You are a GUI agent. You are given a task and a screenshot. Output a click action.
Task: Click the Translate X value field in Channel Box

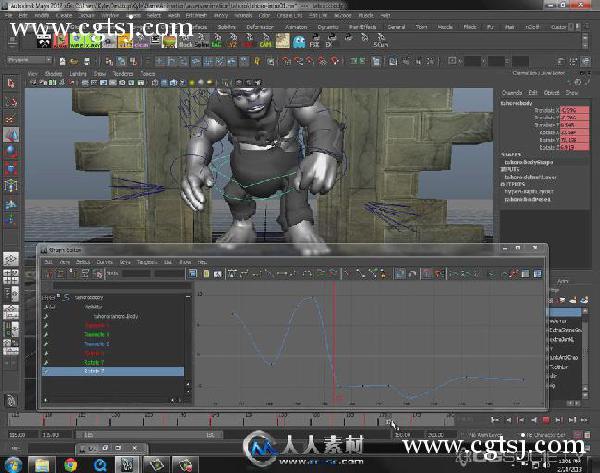(574, 110)
